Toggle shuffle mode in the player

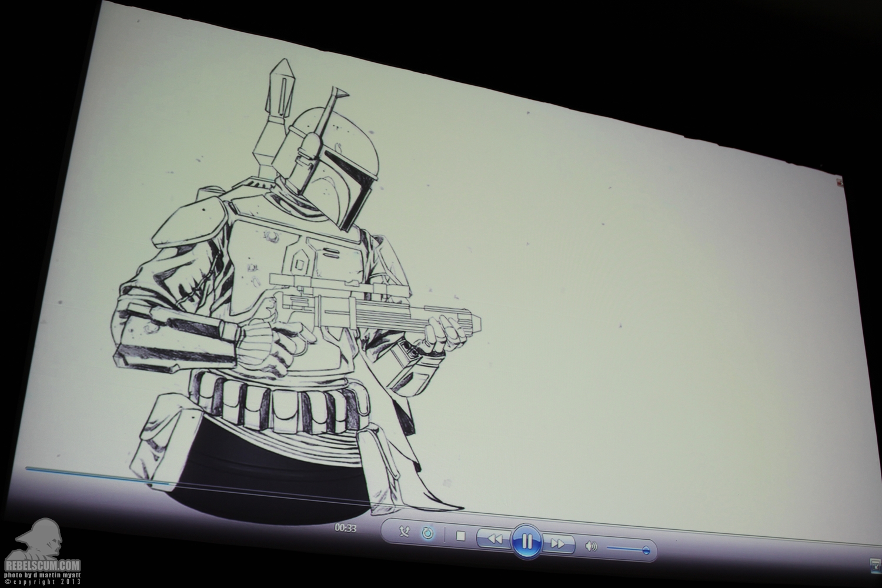pyautogui.click(x=405, y=532)
